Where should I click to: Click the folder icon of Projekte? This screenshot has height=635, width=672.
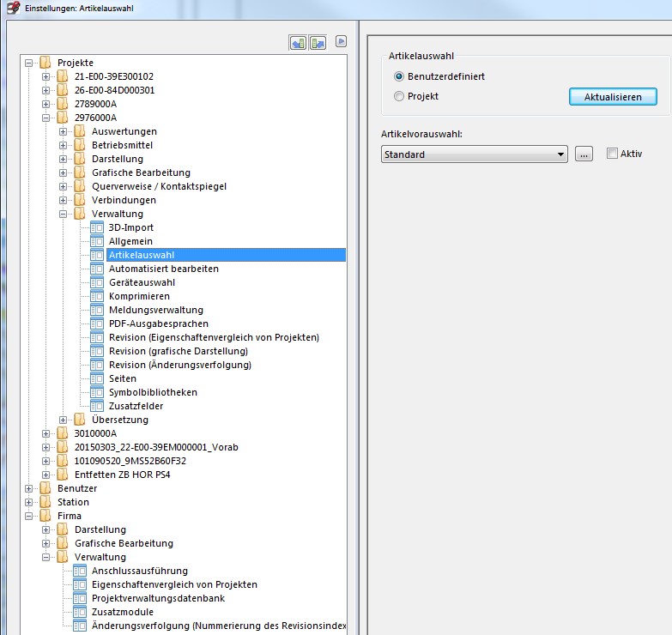point(45,63)
